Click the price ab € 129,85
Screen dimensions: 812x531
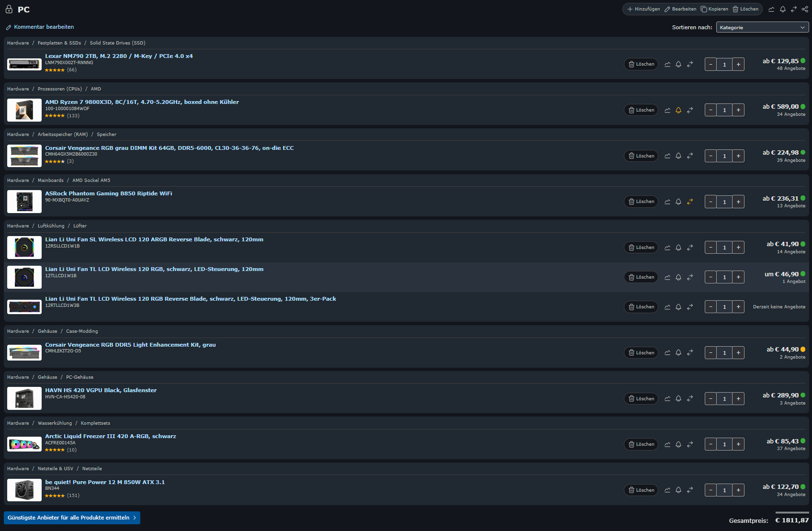(x=780, y=61)
